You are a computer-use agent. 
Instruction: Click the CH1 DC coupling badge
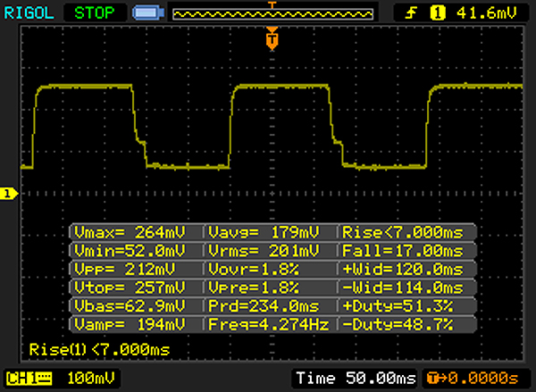29,379
